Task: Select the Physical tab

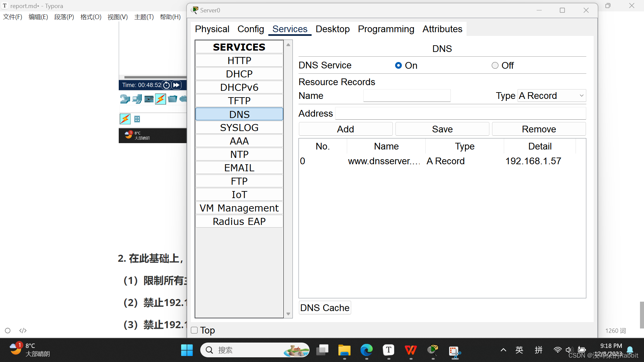Action: (x=212, y=29)
